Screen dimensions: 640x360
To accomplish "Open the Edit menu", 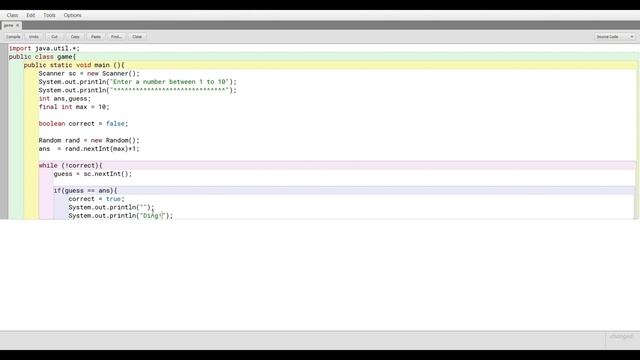I will [31, 15].
